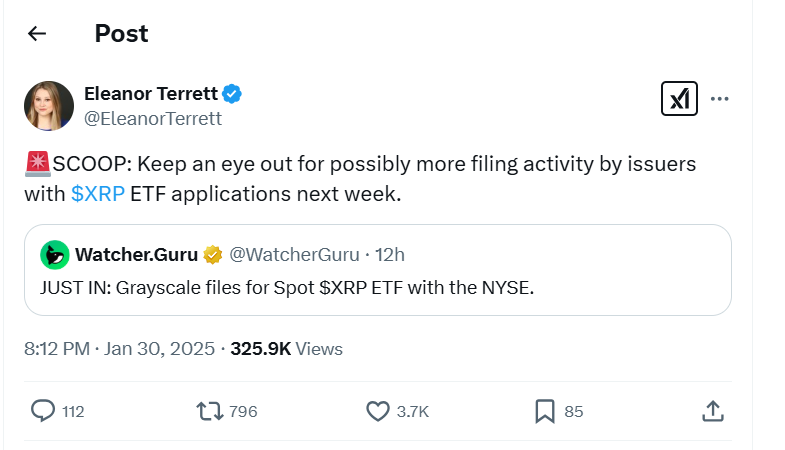Viewport: 785px width, 450px height.
Task: Open the $XRP cashtag link
Action: [98, 193]
